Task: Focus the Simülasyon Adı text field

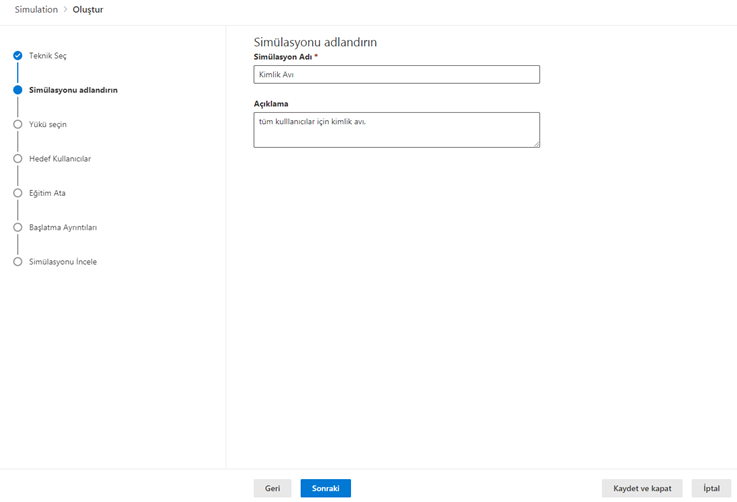Action: 397,74
